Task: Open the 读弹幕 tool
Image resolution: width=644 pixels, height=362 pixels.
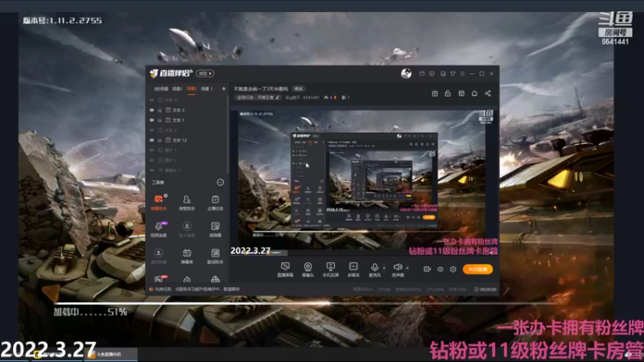Action: tap(215, 229)
